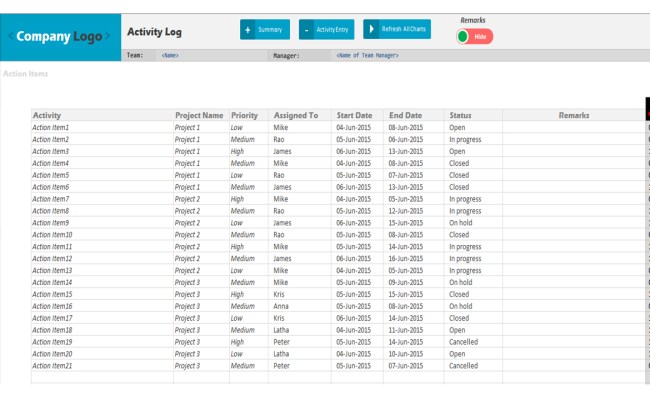Select cell Action Item21
The image size is (650, 400).
[102, 366]
